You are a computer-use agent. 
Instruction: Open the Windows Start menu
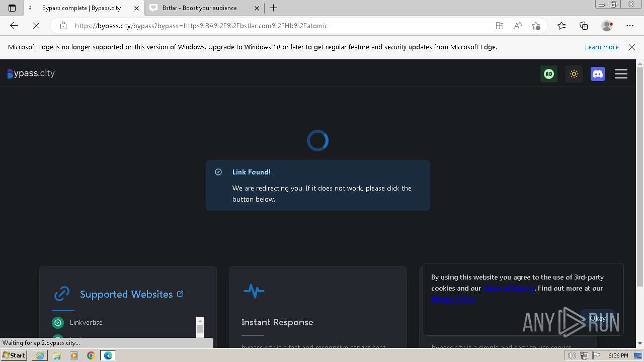click(x=14, y=355)
